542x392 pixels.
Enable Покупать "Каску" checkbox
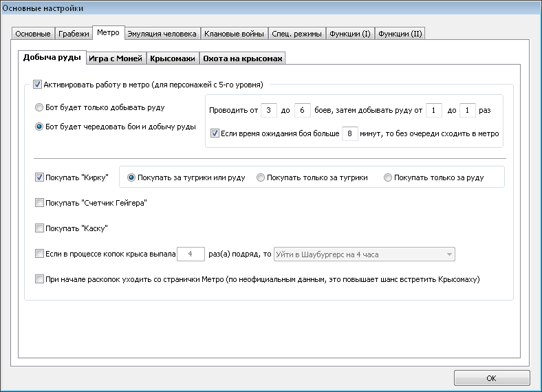39,228
